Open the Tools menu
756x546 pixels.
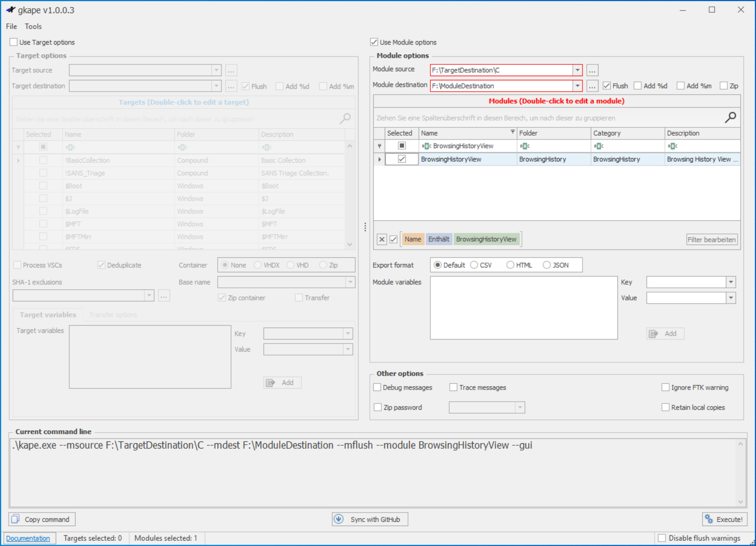pos(33,27)
